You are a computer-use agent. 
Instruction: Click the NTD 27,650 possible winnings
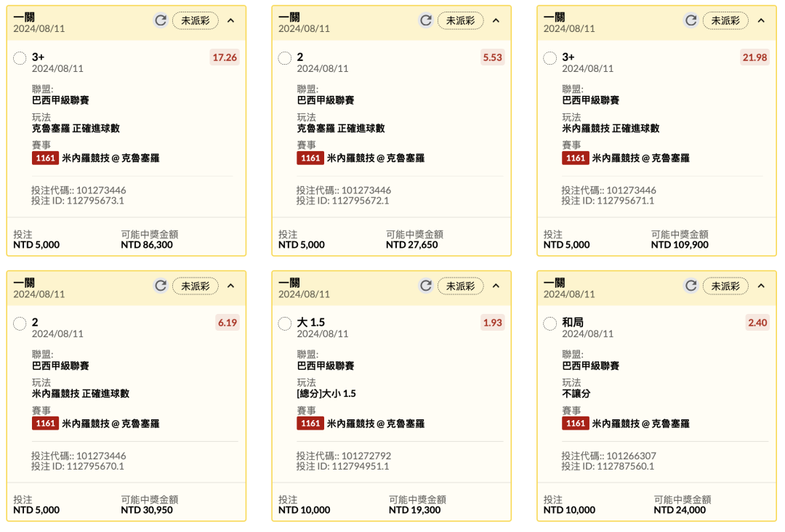click(411, 245)
